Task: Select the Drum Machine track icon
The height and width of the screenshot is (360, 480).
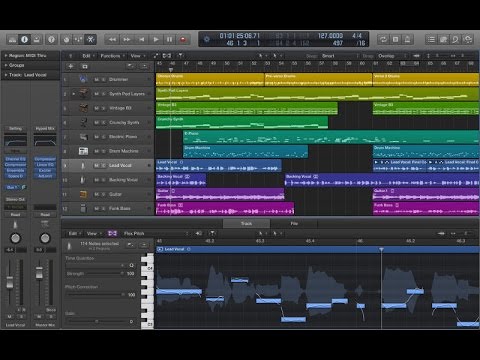Action: pos(83,151)
